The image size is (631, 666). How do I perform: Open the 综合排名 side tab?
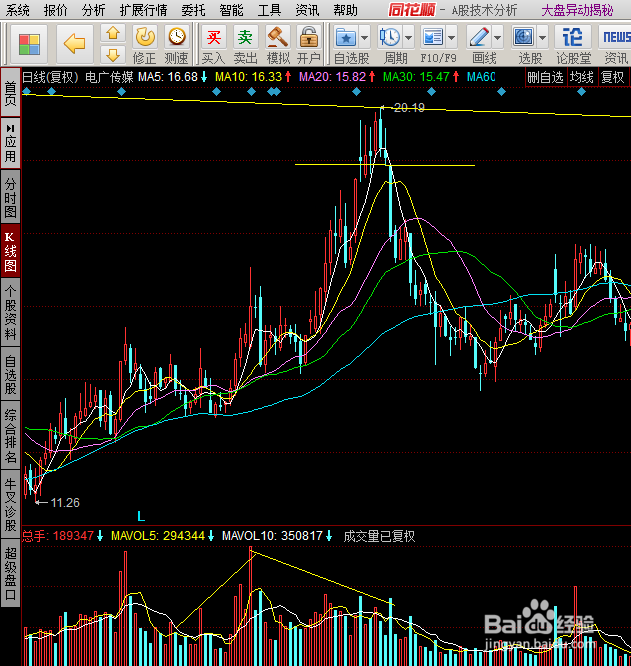tap(11, 435)
